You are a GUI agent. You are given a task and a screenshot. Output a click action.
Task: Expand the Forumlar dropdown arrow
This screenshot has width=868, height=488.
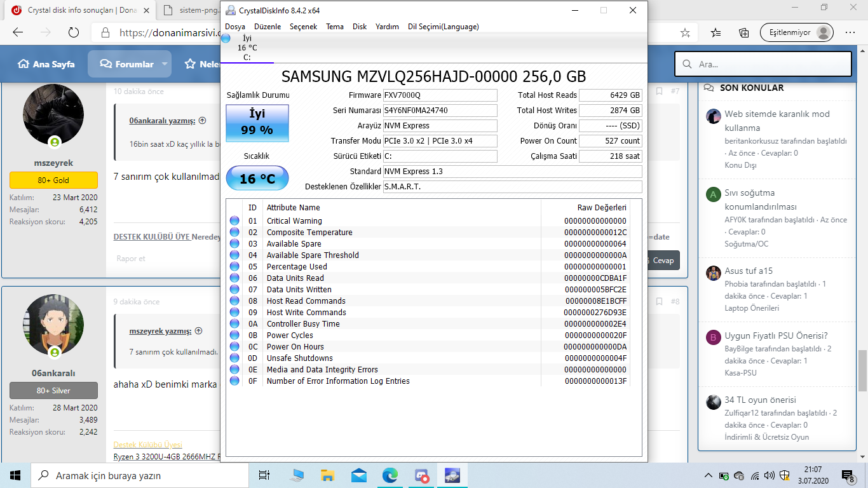click(165, 64)
